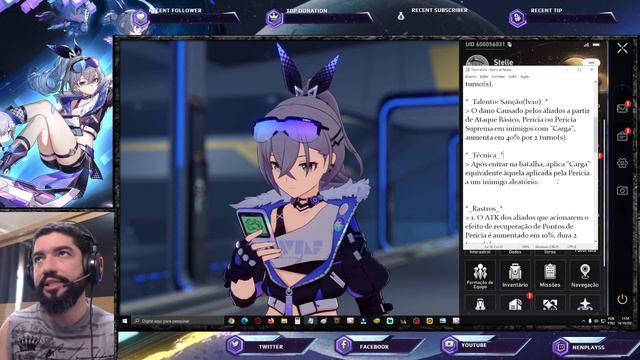Open the gift pack icon with the red badge
The image size is (640, 360).
click(x=622, y=135)
